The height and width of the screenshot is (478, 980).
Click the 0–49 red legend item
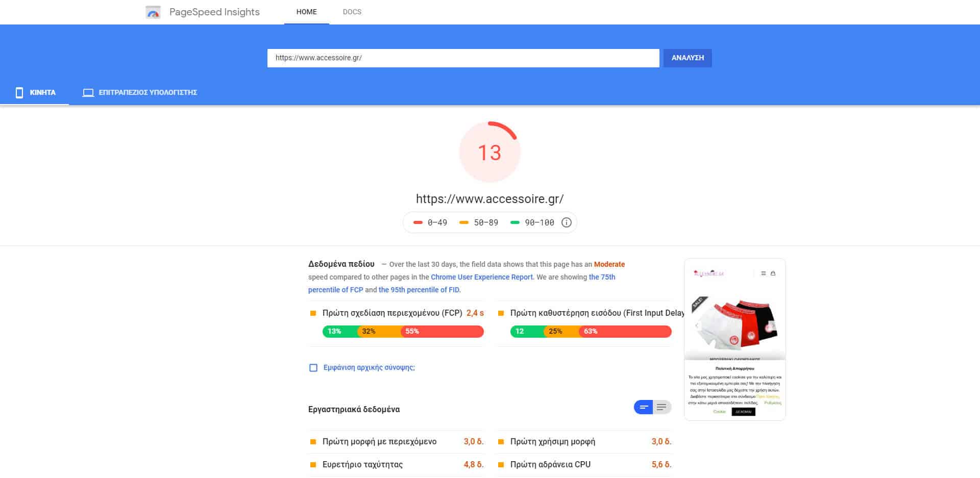430,222
